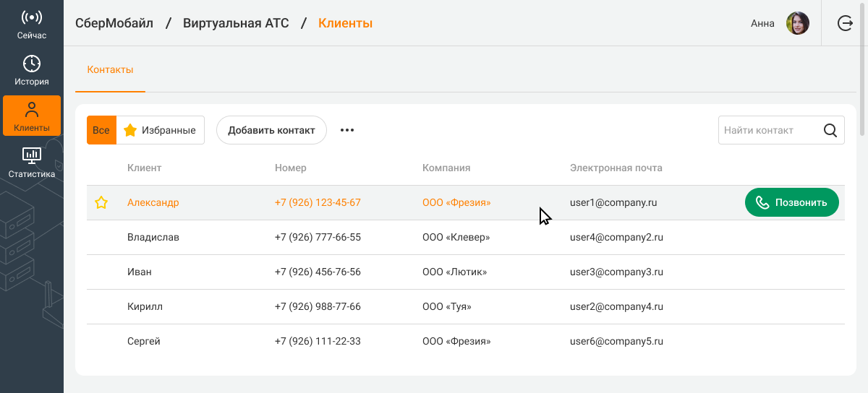Open the История clock icon

click(32, 64)
